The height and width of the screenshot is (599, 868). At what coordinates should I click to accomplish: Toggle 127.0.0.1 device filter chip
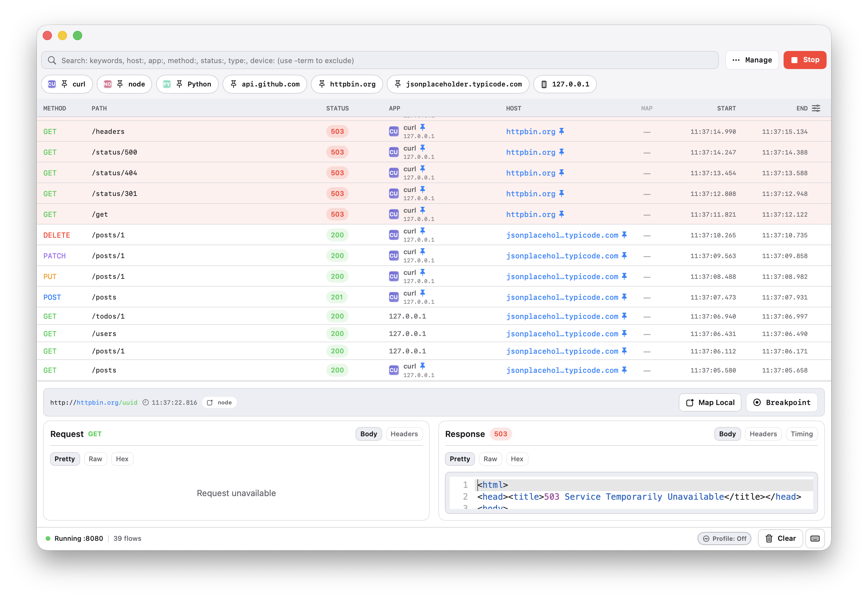click(565, 84)
